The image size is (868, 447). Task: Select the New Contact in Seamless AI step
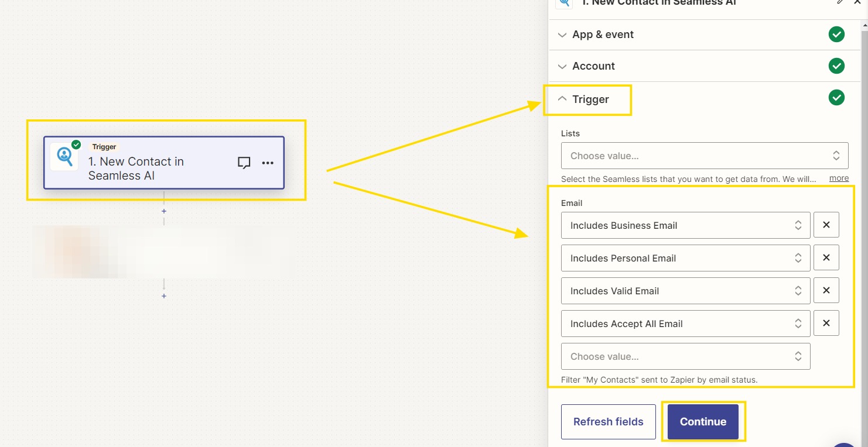click(x=164, y=163)
